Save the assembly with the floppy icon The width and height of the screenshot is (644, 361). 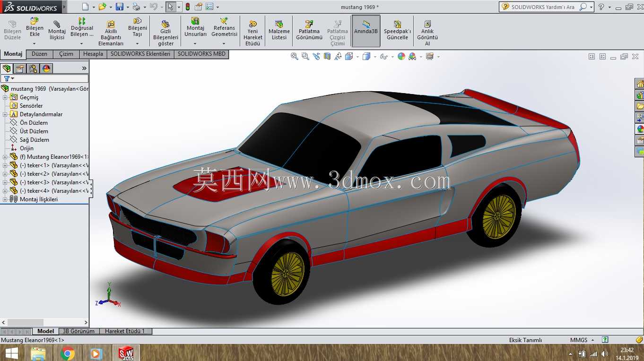[x=120, y=7]
